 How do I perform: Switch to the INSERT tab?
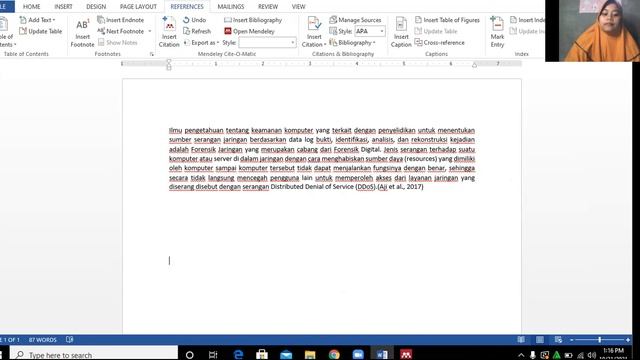(x=63, y=7)
